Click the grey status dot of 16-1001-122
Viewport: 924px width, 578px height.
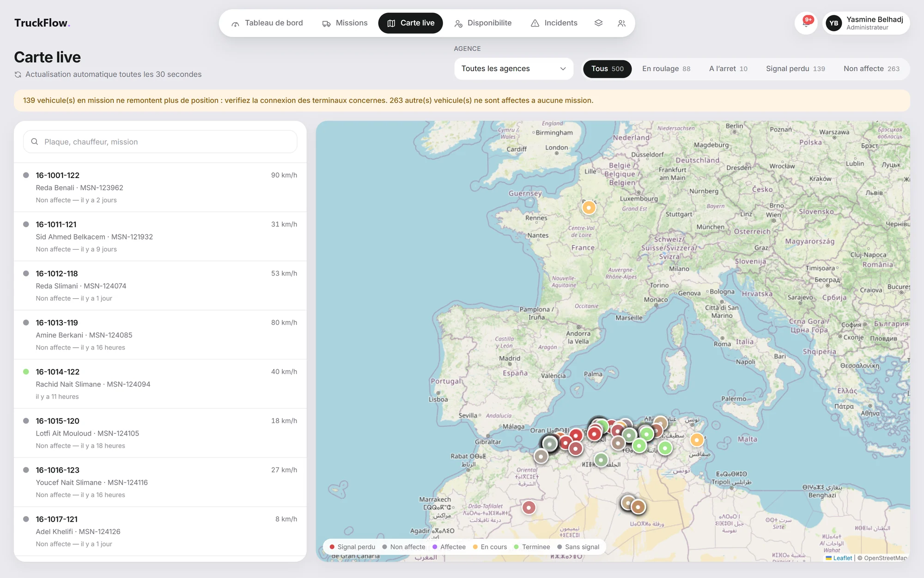(26, 175)
